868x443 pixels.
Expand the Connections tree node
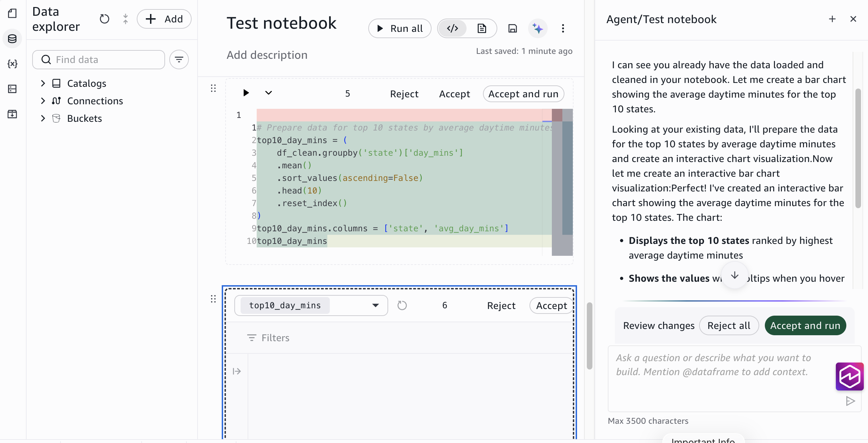point(43,101)
